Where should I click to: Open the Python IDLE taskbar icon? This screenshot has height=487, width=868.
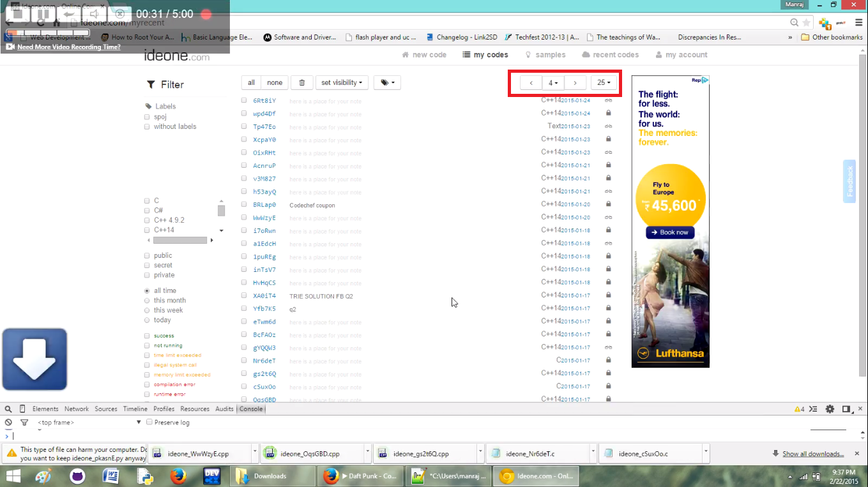(144, 476)
